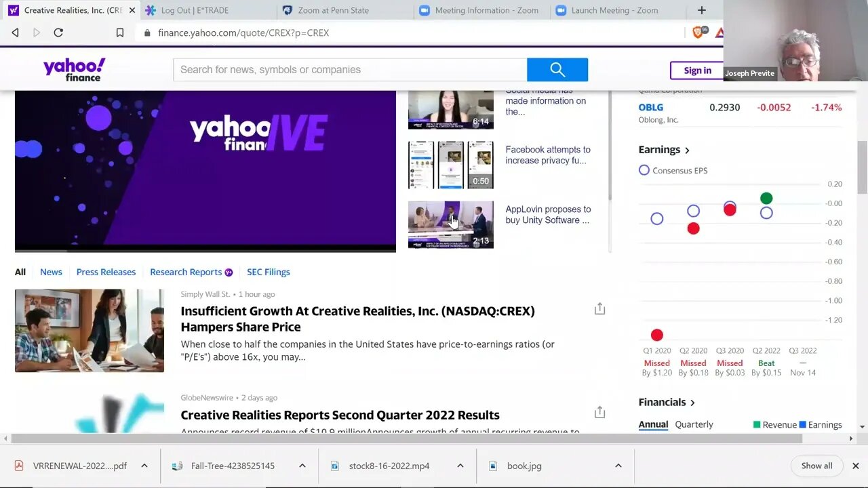Click the green Q2 2022 Beat dot

click(766, 198)
